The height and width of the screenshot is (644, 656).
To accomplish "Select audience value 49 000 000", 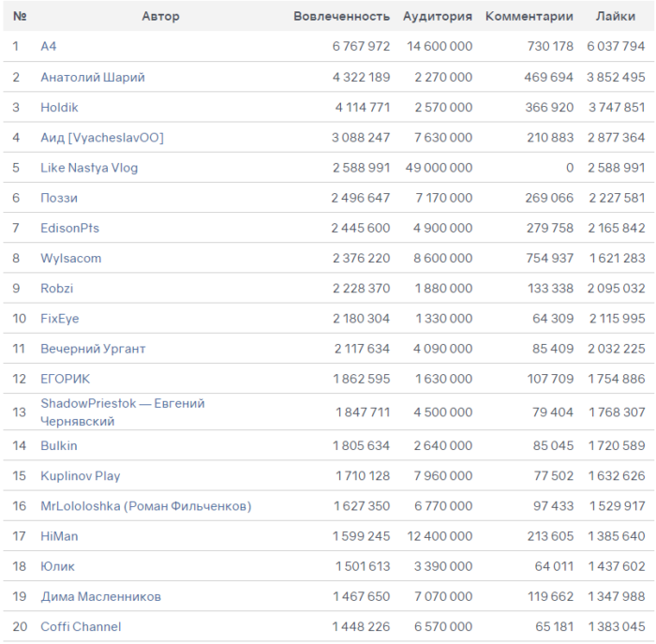I will click(439, 168).
